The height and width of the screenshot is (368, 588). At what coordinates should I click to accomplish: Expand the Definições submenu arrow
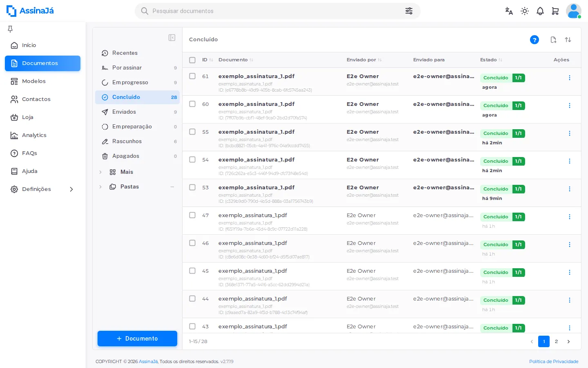tap(71, 189)
